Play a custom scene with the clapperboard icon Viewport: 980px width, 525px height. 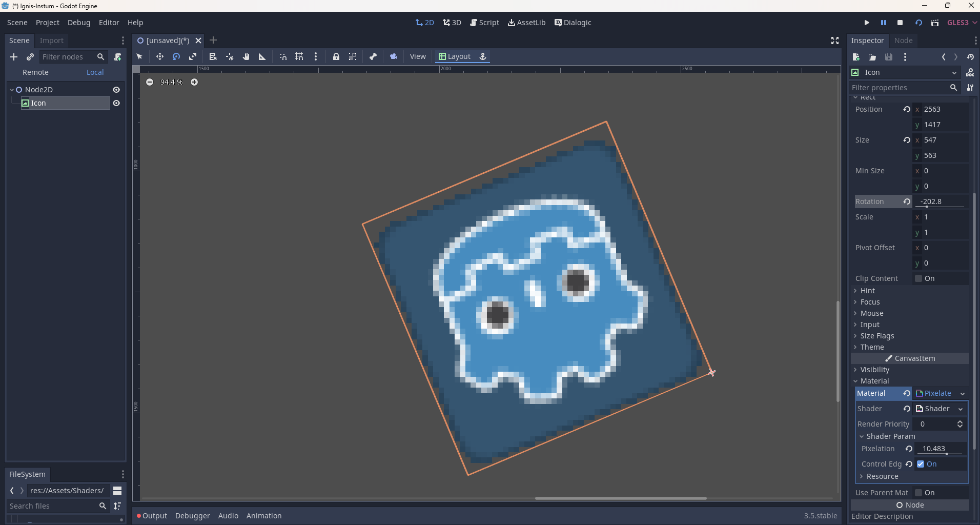tap(935, 23)
